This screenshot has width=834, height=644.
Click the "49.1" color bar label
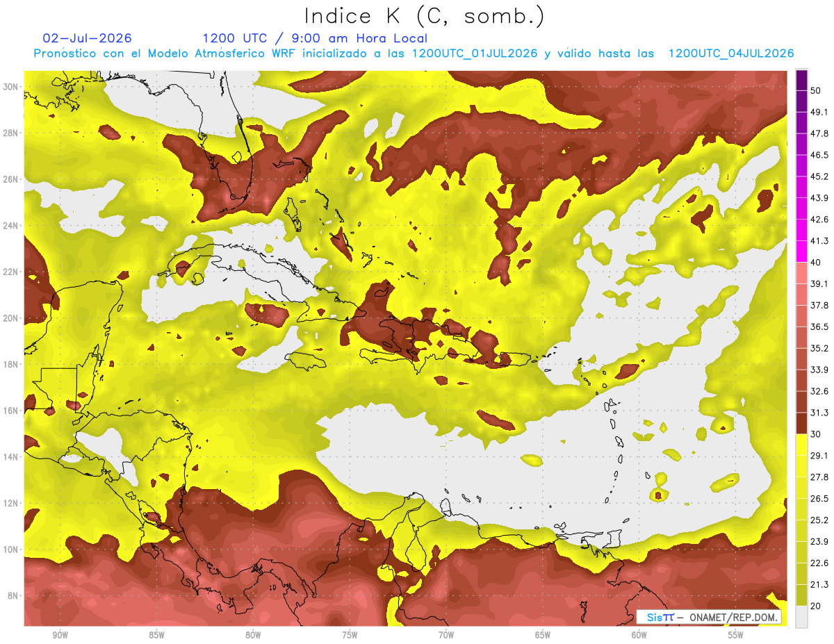tap(819, 112)
